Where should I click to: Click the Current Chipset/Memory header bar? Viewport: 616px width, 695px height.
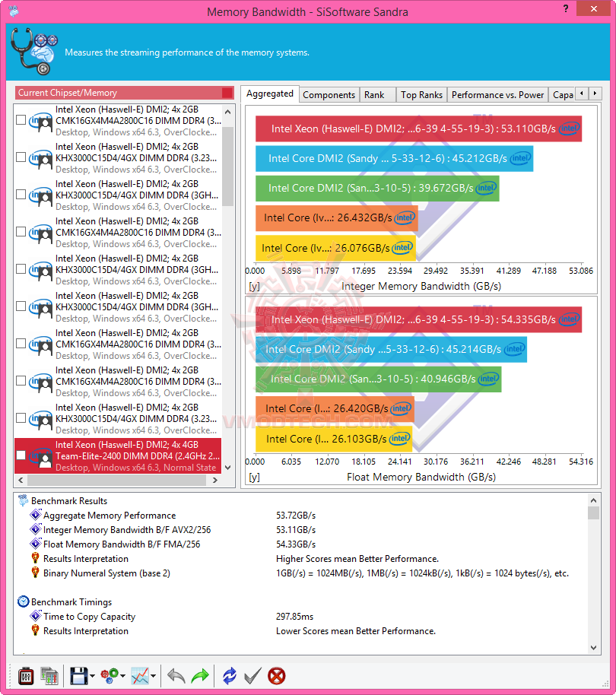click(x=125, y=93)
